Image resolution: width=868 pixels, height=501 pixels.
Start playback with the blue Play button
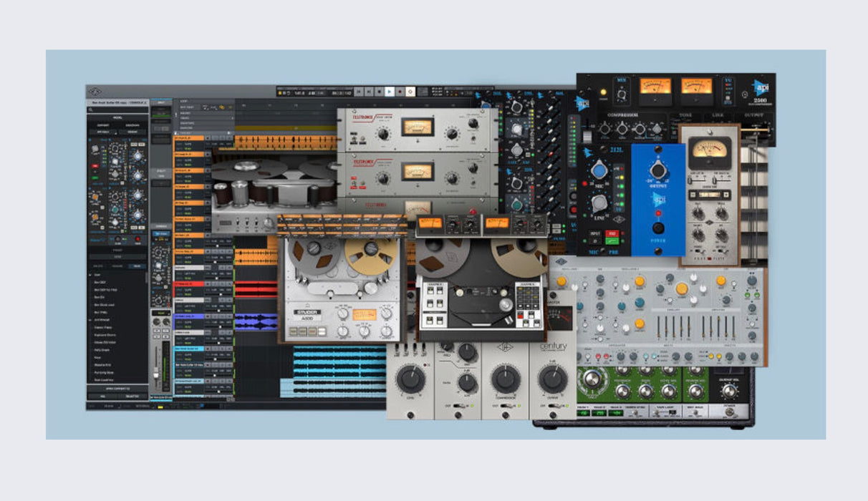pos(390,92)
